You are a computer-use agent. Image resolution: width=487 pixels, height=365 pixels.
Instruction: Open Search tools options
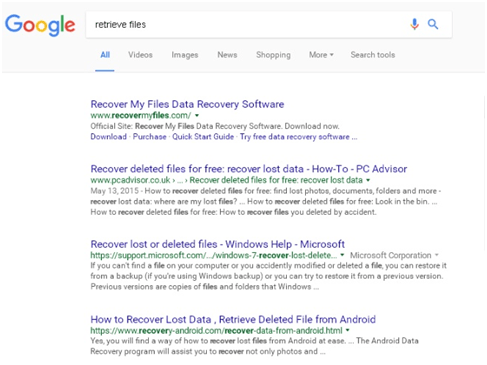coord(373,55)
